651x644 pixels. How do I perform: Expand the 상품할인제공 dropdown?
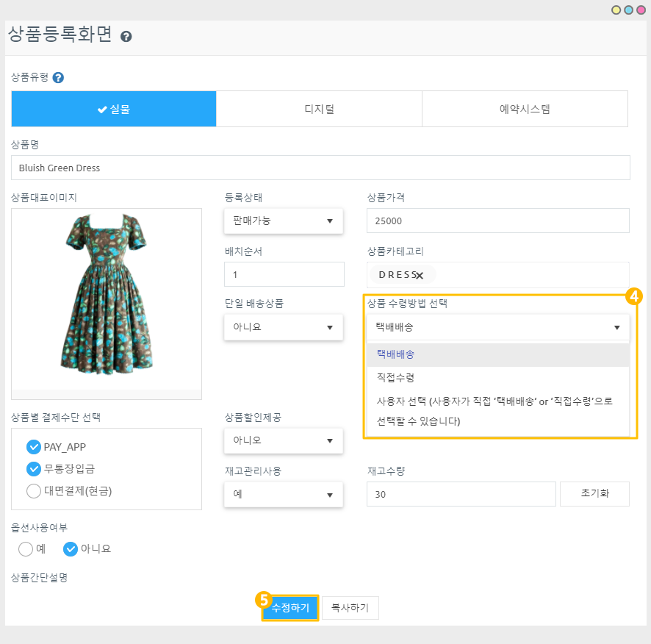coord(283,441)
